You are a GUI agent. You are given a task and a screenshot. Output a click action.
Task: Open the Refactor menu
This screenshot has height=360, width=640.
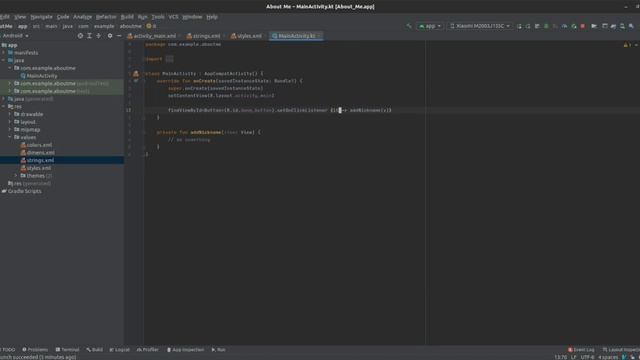pyautogui.click(x=106, y=17)
